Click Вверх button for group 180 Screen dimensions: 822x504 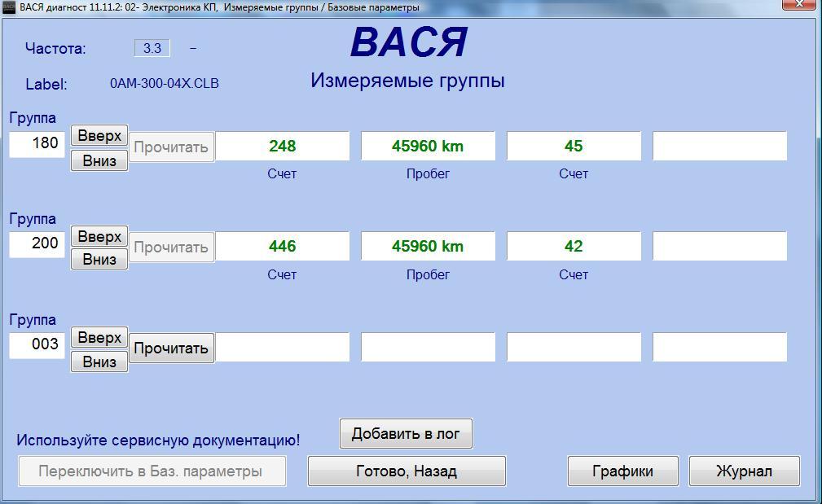coord(99,136)
